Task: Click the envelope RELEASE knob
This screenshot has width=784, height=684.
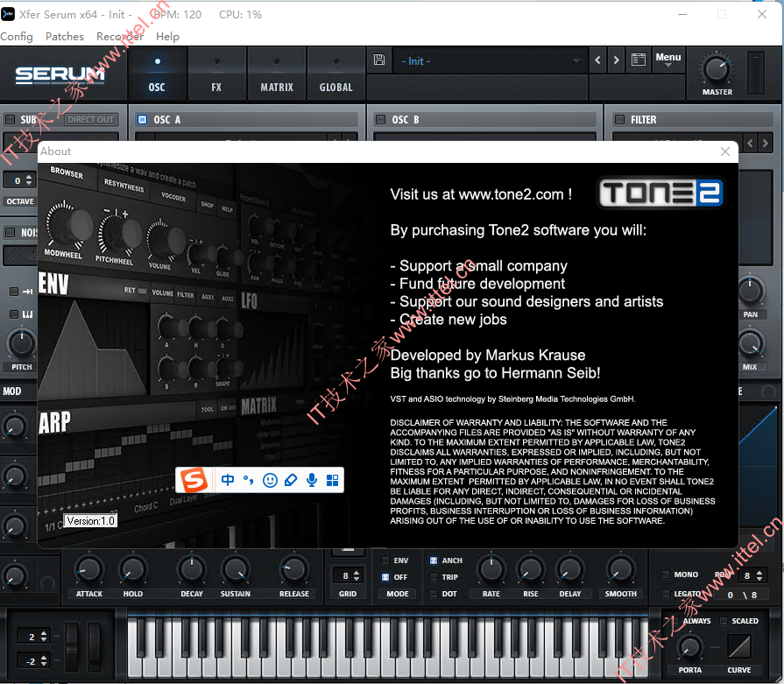Action: [x=294, y=570]
